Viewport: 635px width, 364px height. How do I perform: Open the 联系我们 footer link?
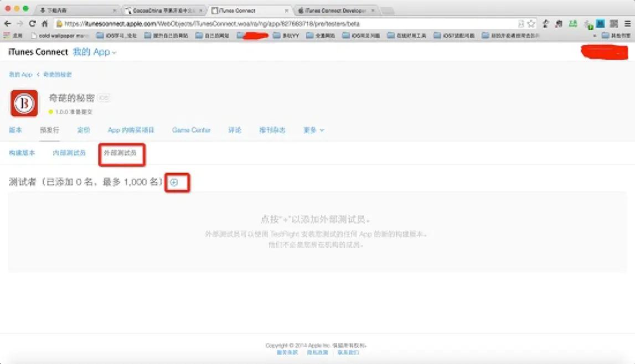(x=348, y=353)
